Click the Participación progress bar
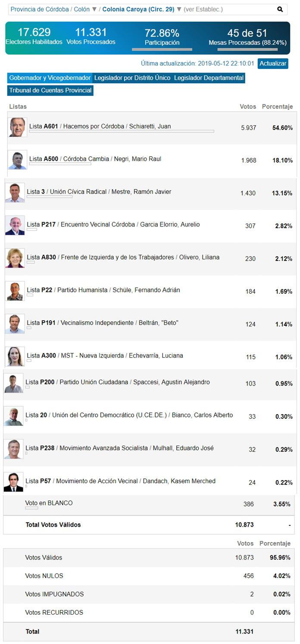The width and height of the screenshot is (300, 644). tap(162, 49)
